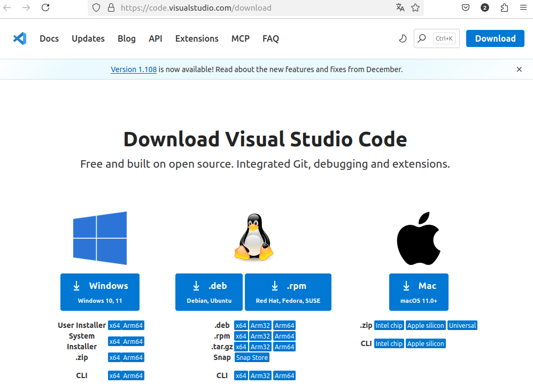Select Mac .zip Intel chip link
The image size is (533, 392).
(x=389, y=325)
